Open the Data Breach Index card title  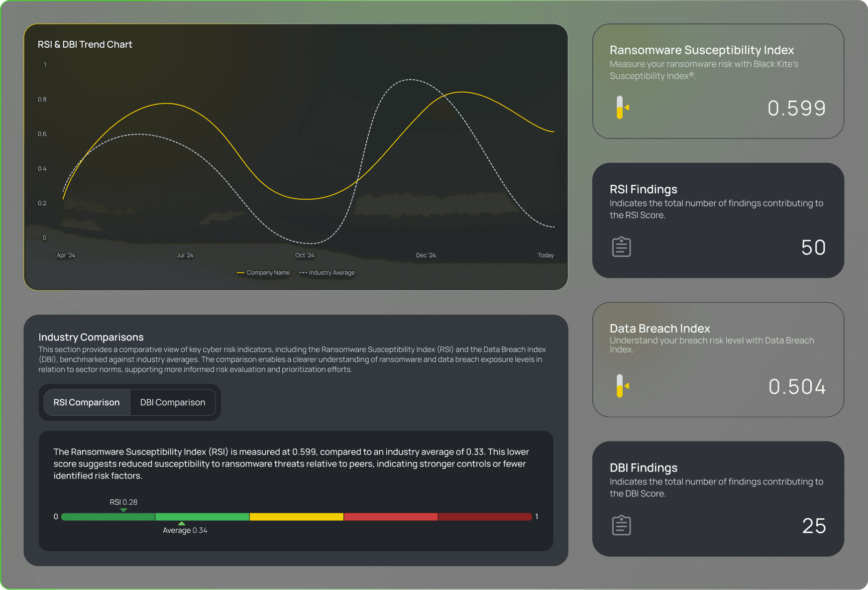click(x=659, y=329)
